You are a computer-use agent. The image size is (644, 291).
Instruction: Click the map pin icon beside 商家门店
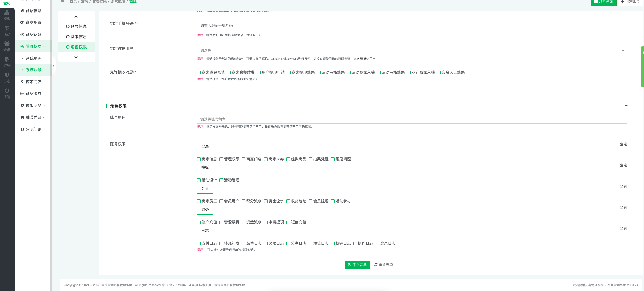(x=22, y=82)
